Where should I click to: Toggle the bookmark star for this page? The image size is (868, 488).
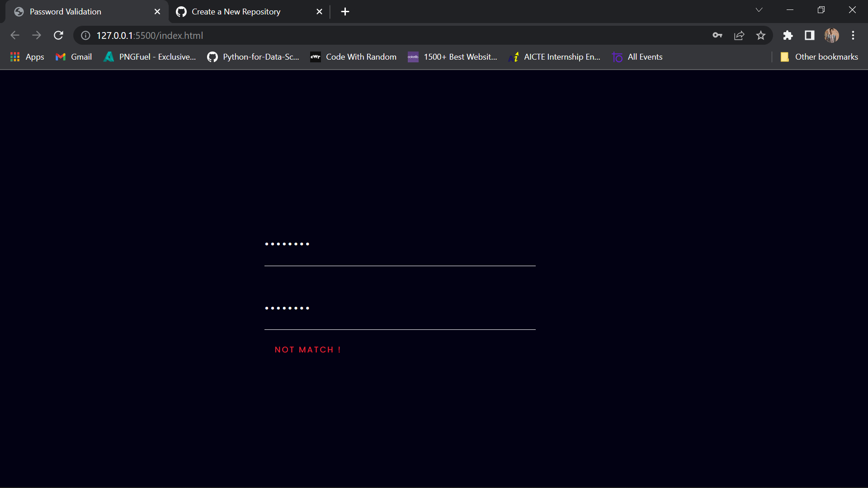pos(761,35)
